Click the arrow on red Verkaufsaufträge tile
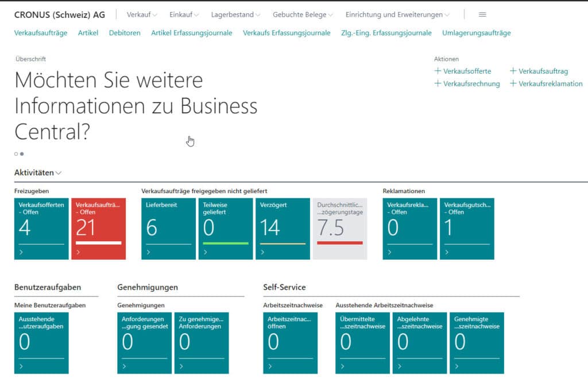Image resolution: width=588 pixels, height=385 pixels. pos(78,252)
